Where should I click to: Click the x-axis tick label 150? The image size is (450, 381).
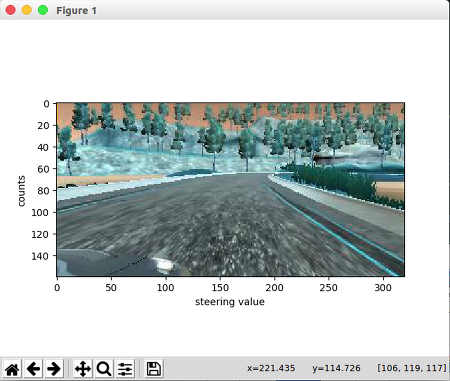click(x=220, y=288)
